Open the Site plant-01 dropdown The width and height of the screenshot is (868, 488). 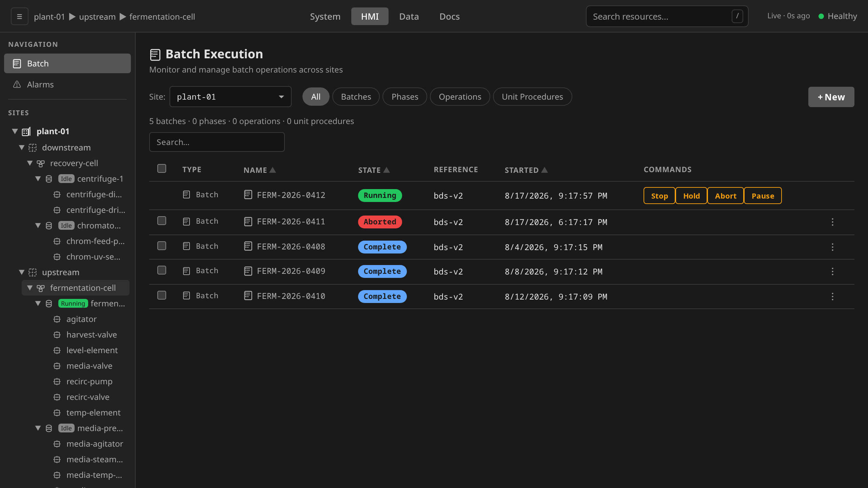[231, 97]
